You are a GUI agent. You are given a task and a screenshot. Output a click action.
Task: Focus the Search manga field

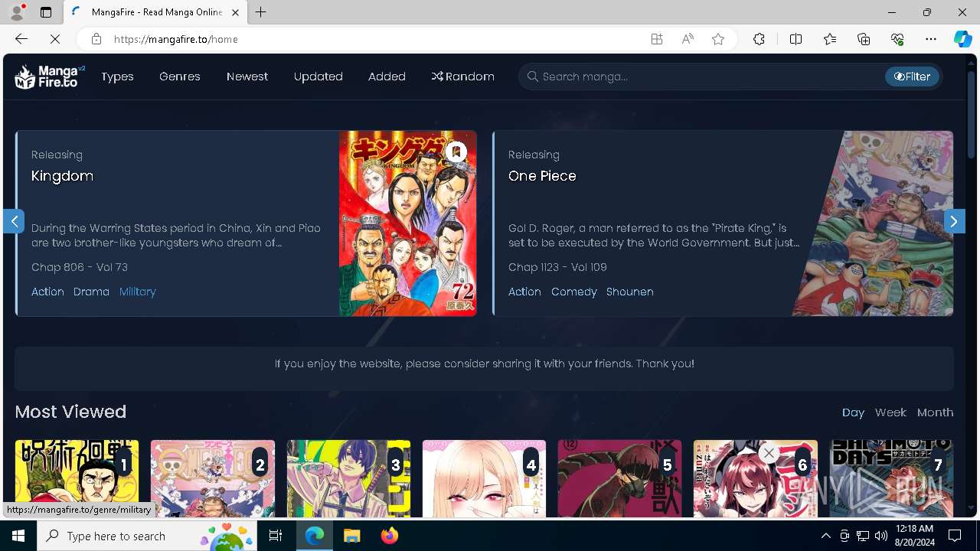point(701,77)
